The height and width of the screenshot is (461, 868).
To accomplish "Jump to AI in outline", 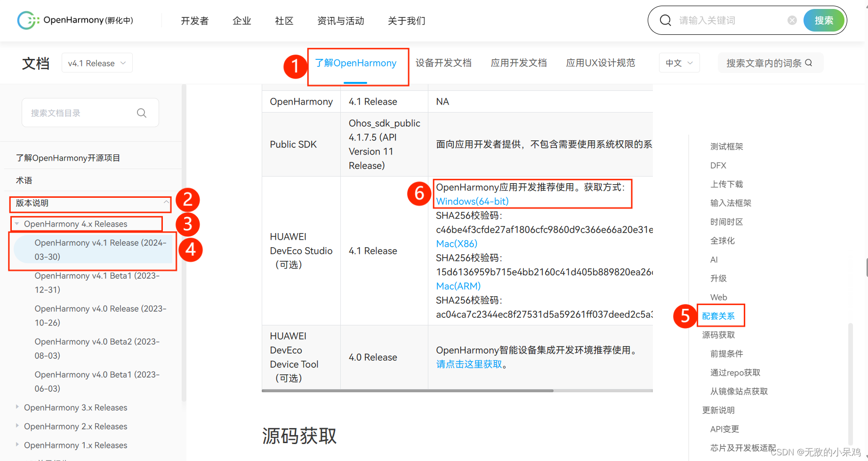I will [714, 259].
